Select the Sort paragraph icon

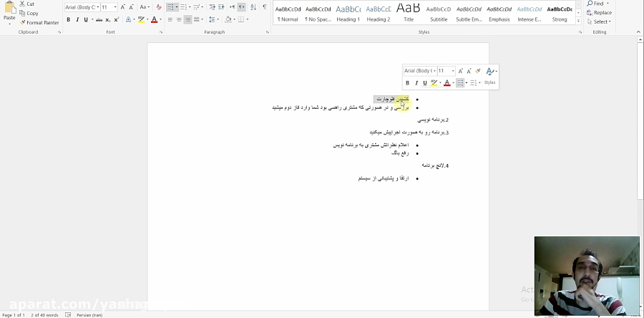coord(253,7)
